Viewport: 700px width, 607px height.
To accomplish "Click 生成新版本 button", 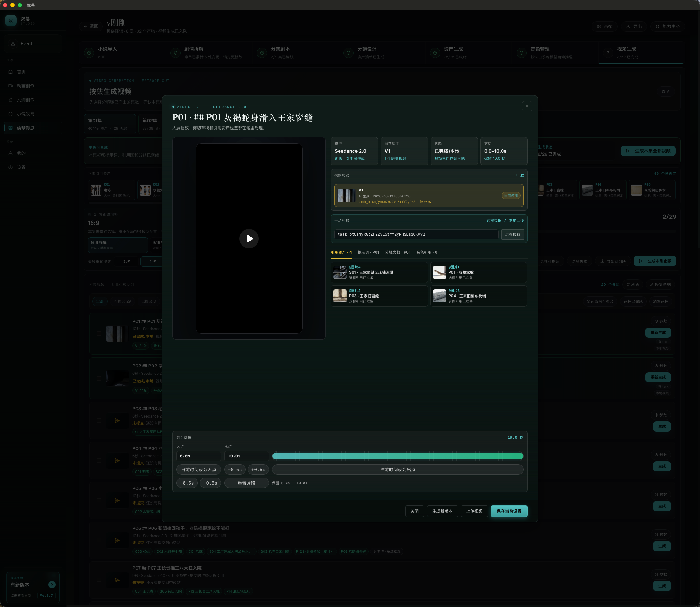I will pos(442,511).
